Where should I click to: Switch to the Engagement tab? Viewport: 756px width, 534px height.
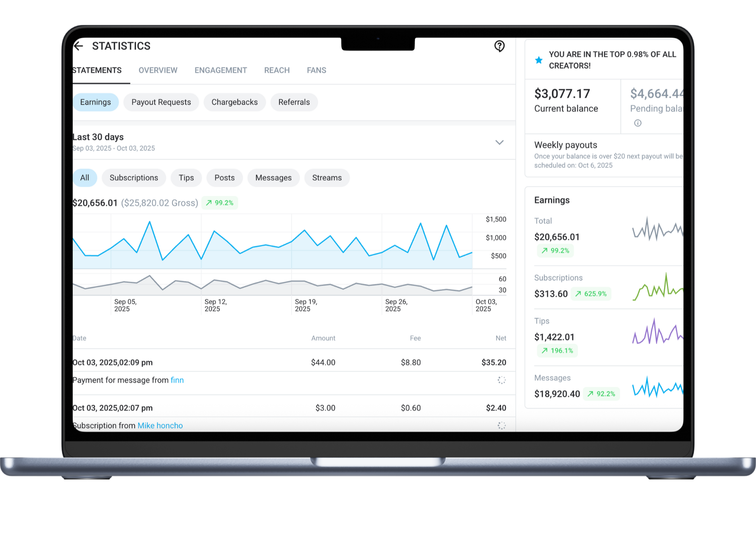(221, 70)
